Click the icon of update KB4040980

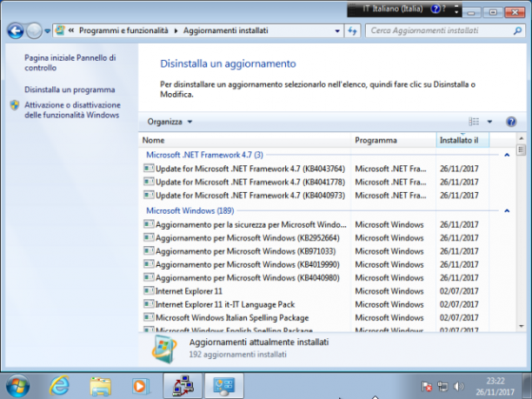coord(149,277)
